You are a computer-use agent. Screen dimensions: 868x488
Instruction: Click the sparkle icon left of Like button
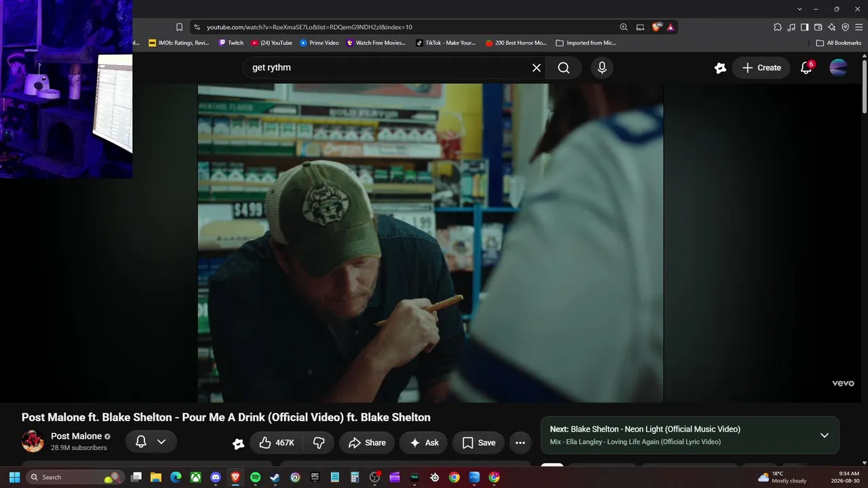[238, 443]
